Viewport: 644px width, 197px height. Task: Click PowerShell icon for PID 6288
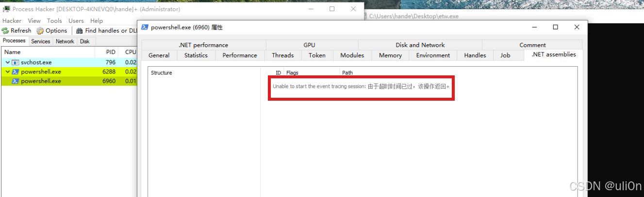[x=16, y=72]
